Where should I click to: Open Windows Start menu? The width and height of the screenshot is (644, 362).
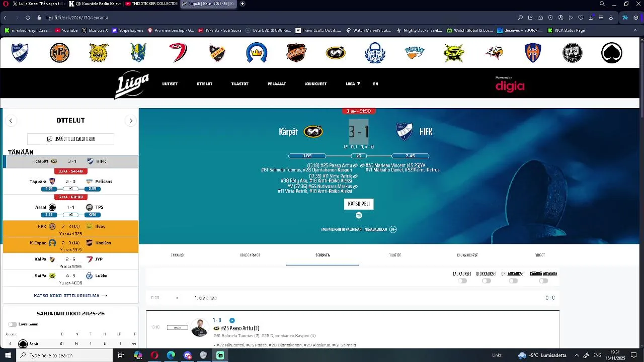click(8, 355)
